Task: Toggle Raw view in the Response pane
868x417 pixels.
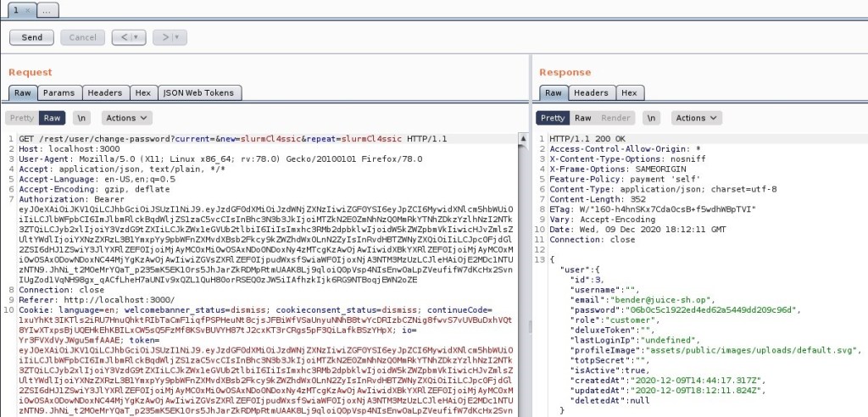Action: (583, 118)
